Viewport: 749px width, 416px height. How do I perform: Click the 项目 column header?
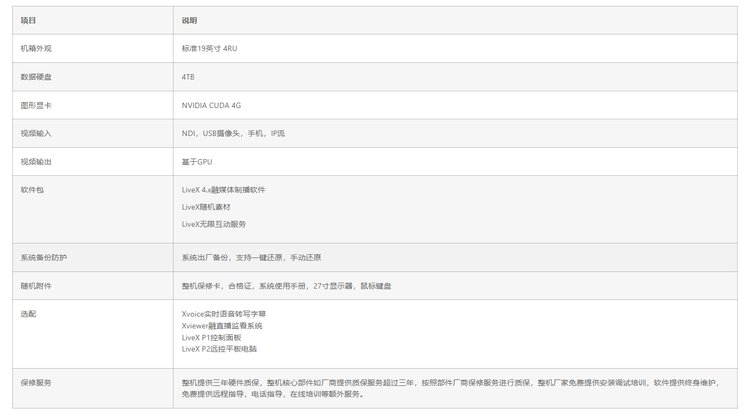pos(29,20)
